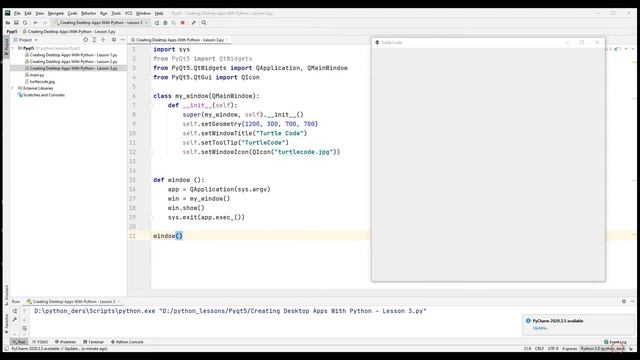Click the red Stop icon in toolbar
The height and width of the screenshot is (360, 640).
183,23
